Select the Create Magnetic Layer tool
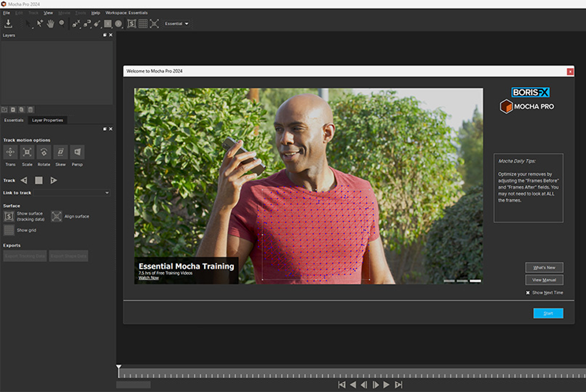This screenshot has width=586, height=392. tap(87, 24)
